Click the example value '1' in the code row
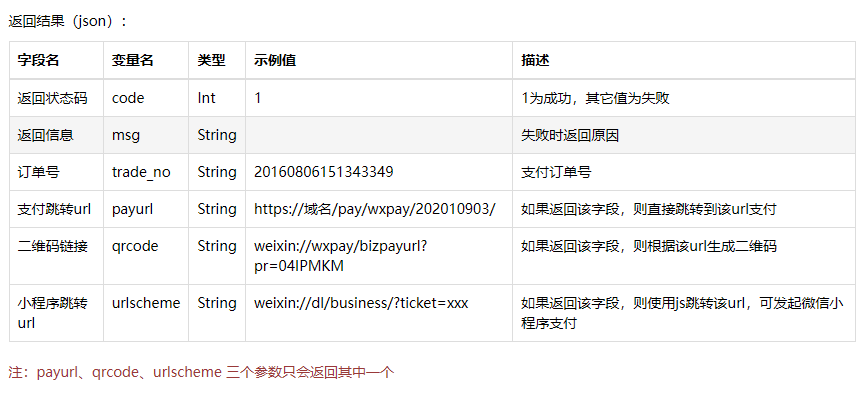 click(257, 98)
